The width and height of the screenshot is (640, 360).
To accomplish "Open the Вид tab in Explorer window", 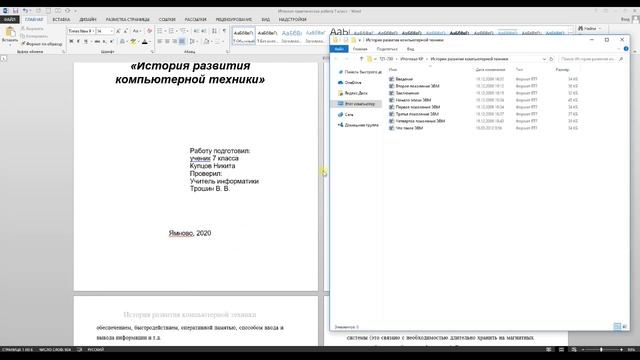I will click(411, 49).
